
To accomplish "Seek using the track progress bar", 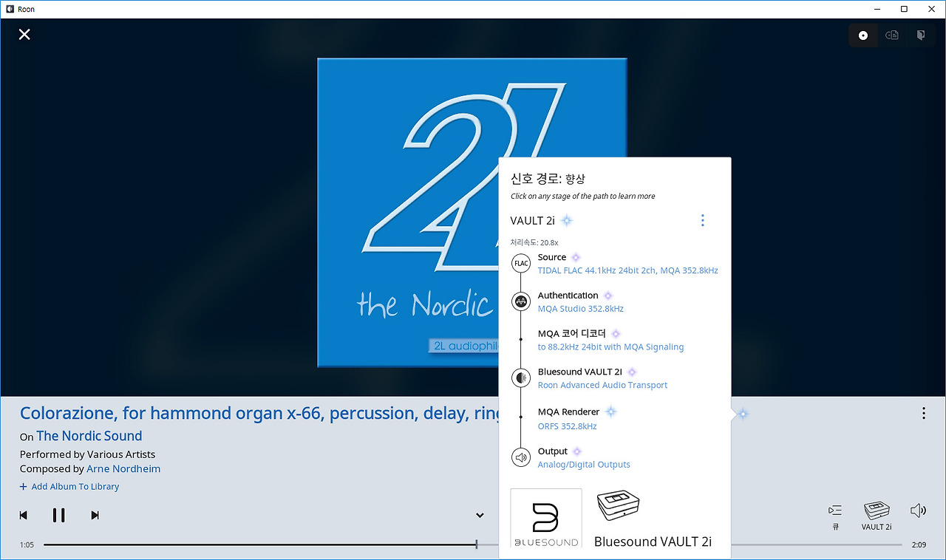I will (x=473, y=544).
